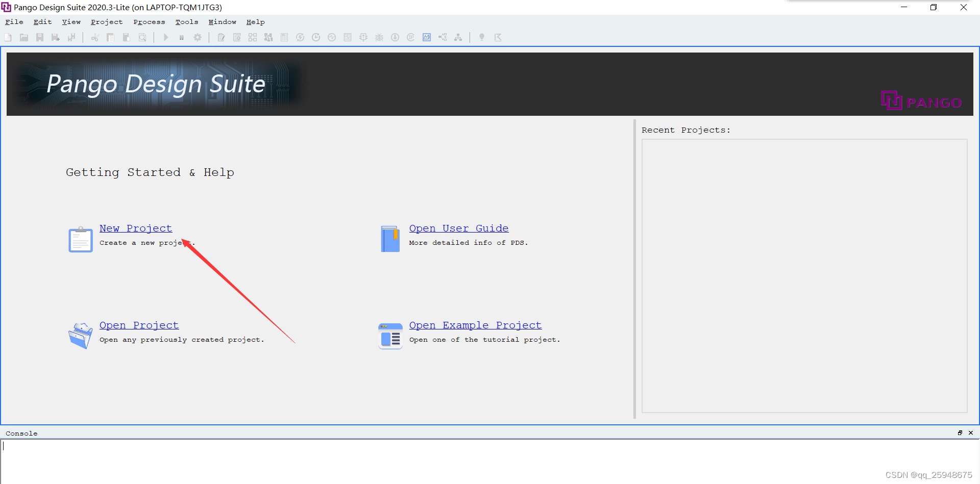Screen dimensions: 980x484
Task: Click the save-as icon with plus
Action: click(x=56, y=37)
